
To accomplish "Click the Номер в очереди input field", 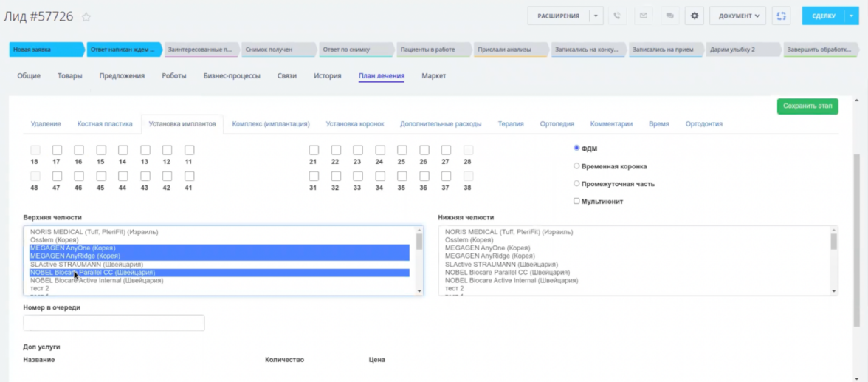I will click(114, 323).
